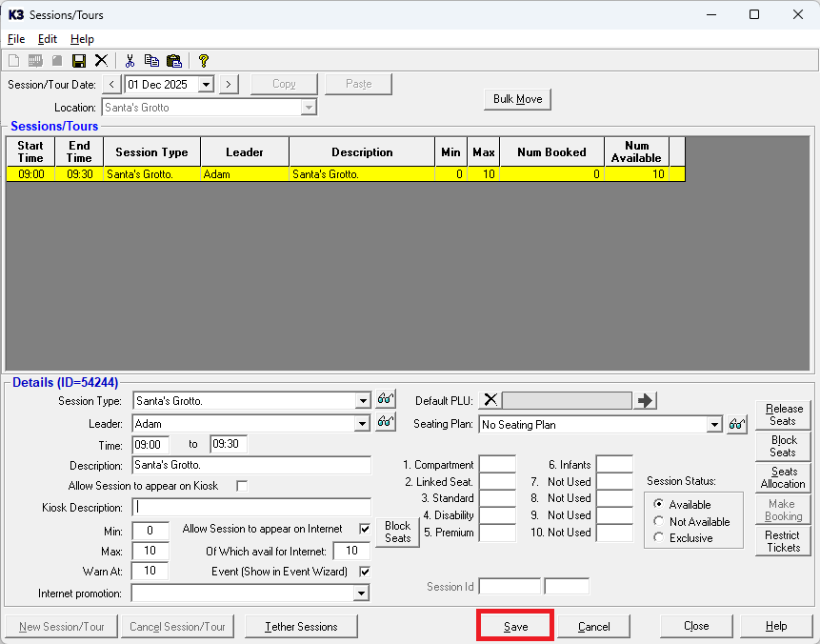820x644 pixels.
Task: Expand the Internet promotion dropdown
Action: point(361,594)
